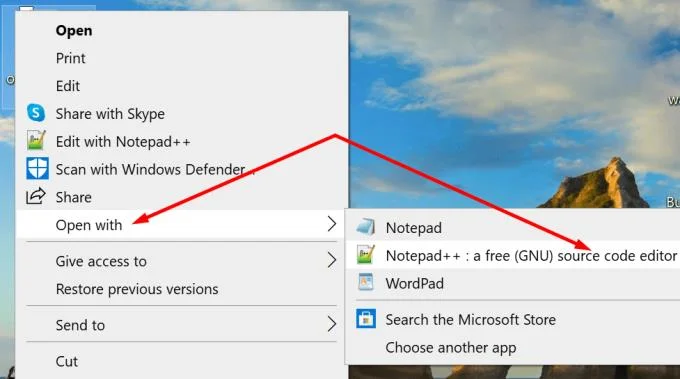Select Edit with Notepad++ entry

pos(123,142)
